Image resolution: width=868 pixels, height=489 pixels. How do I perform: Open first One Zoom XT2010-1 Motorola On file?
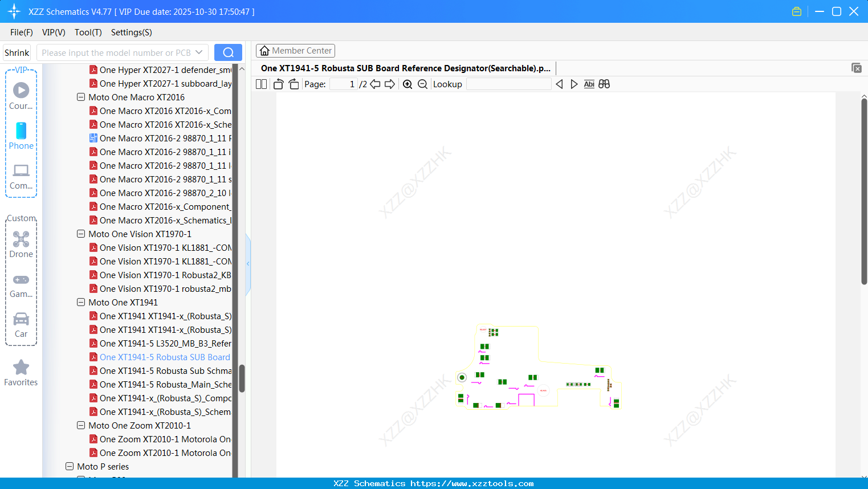coord(160,439)
